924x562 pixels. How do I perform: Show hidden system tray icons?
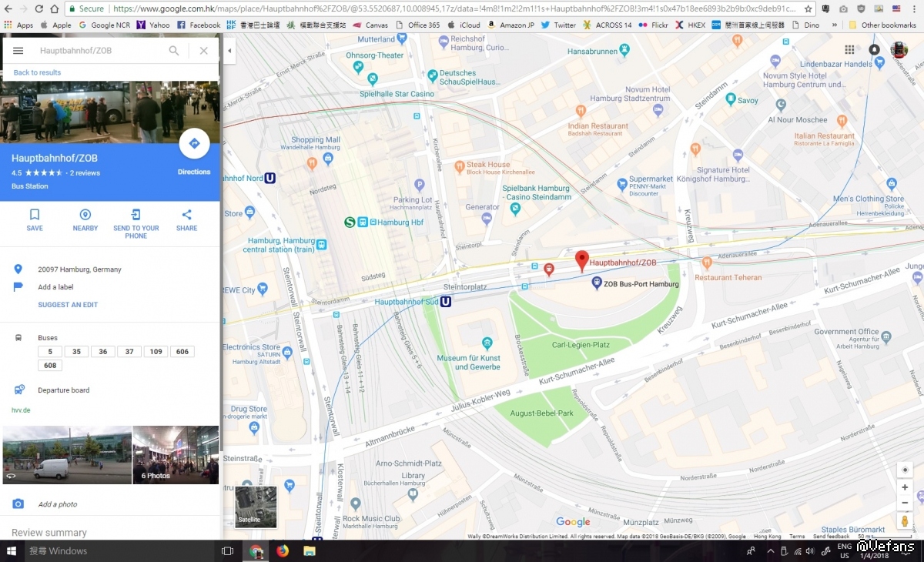(x=771, y=550)
